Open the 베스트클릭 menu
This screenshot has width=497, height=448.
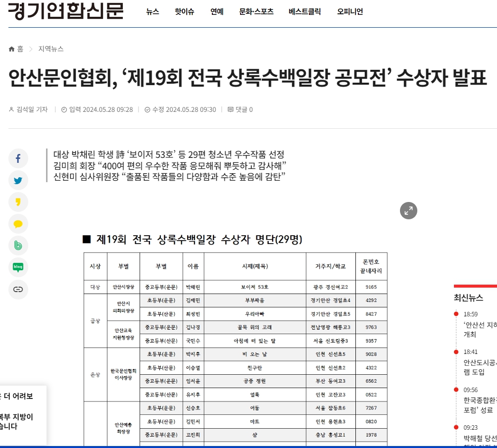tap(304, 12)
